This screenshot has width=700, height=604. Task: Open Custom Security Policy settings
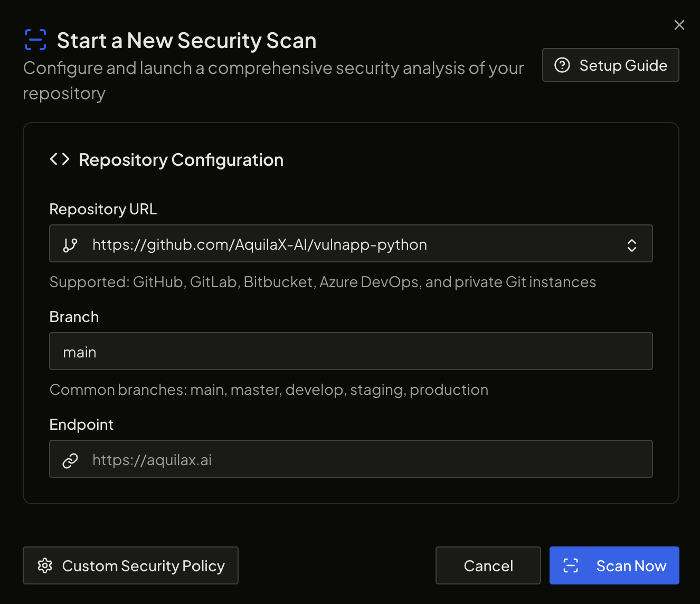pos(130,565)
